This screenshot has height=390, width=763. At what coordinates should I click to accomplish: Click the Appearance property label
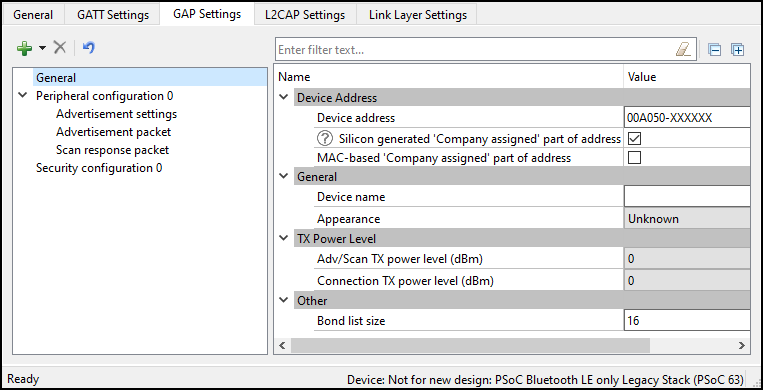point(348,219)
